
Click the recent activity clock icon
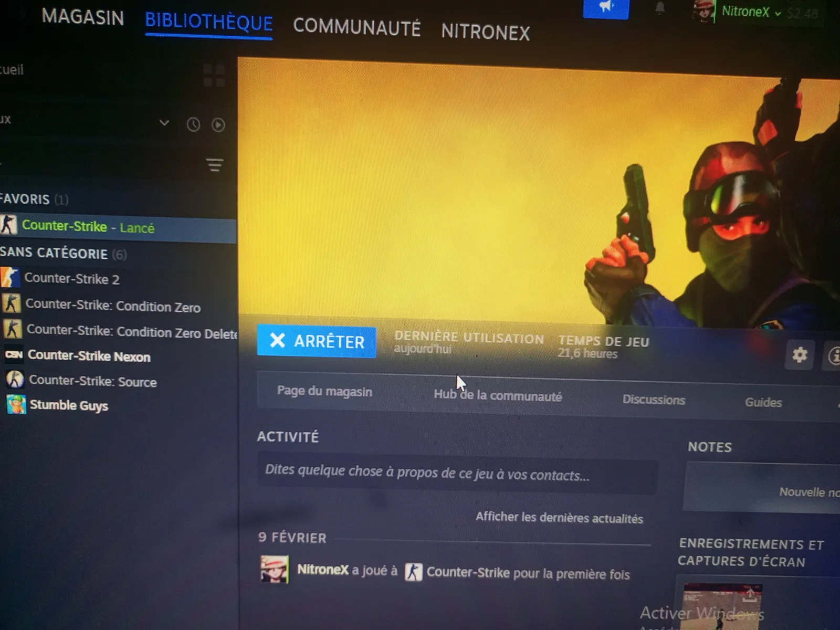click(x=193, y=125)
